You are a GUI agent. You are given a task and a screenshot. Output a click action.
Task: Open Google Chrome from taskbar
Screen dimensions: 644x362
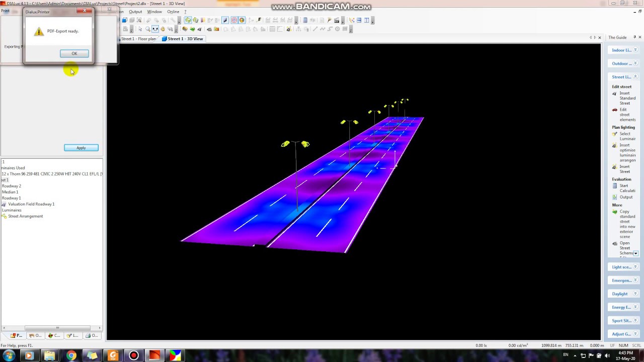tap(71, 355)
